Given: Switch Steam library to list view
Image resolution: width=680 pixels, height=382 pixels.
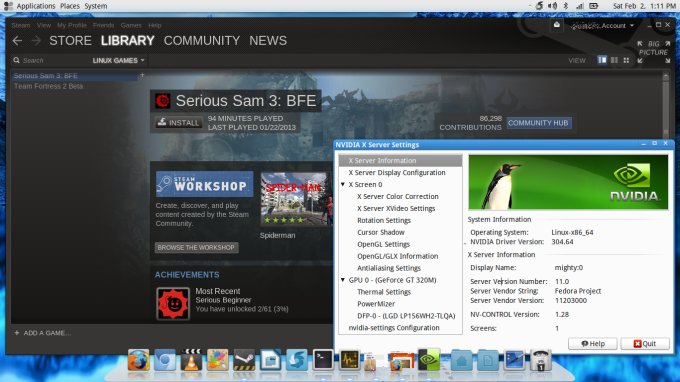Looking at the screenshot, I should 614,60.
